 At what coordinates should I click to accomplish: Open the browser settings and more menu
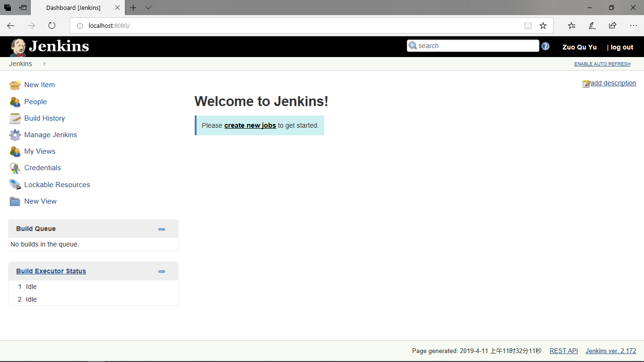click(x=633, y=25)
